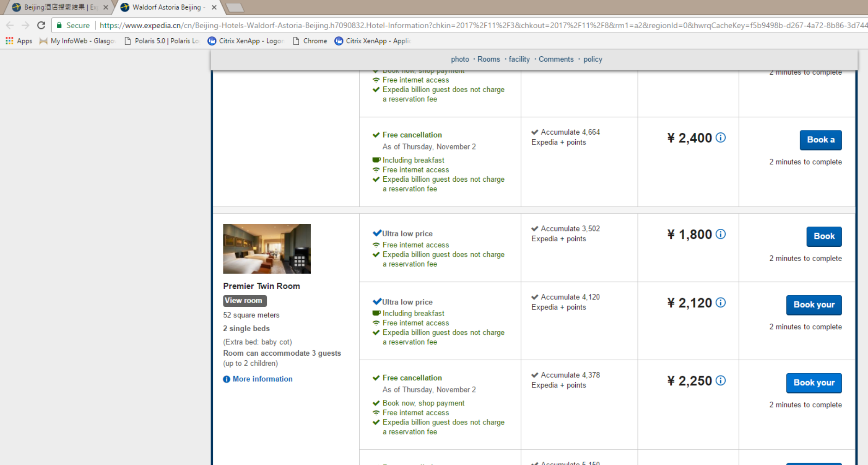The height and width of the screenshot is (465, 868).
Task: Jump to the facility section
Action: (x=519, y=59)
